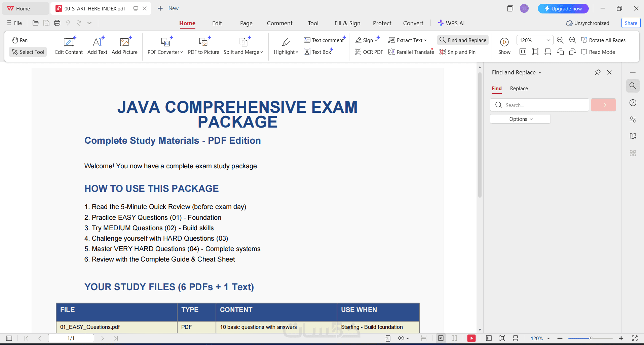The image size is (644, 345).
Task: Switch to the Comment ribbon tab
Action: 279,23
